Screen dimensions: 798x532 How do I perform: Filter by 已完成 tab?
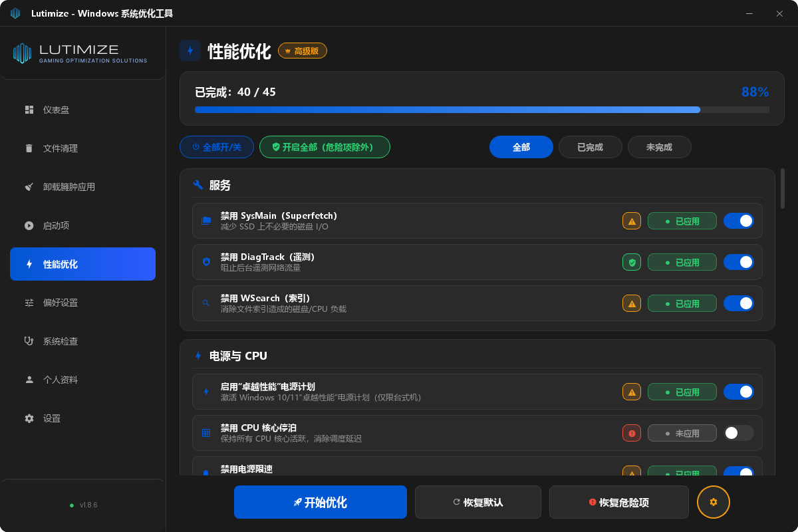(x=591, y=147)
